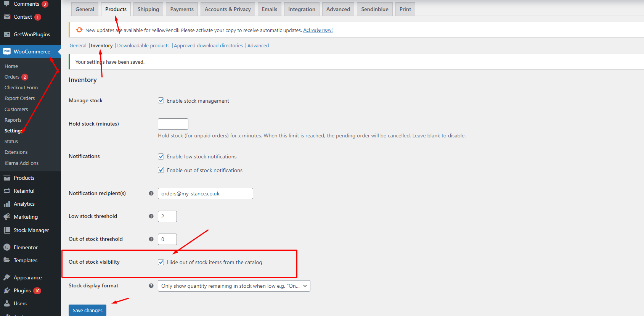Toggle Enable stock management checkbox

tap(161, 101)
